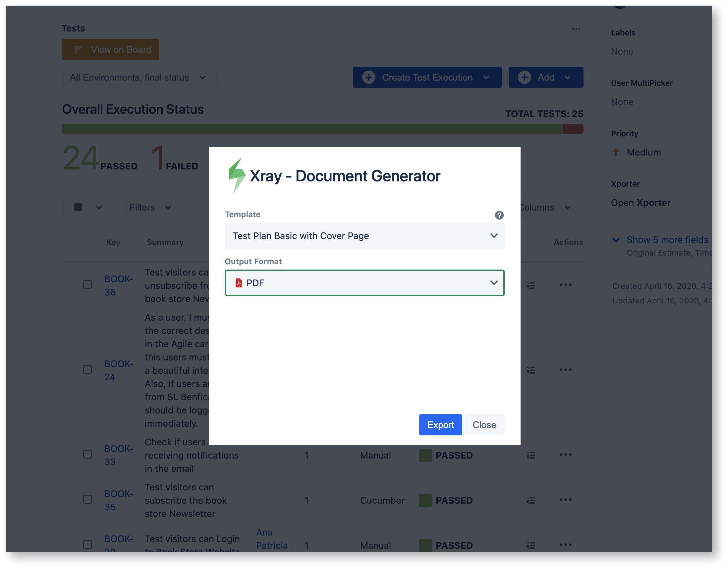Click TOTAL TESTS: 25 label
Image resolution: width=728 pixels, height=568 pixels.
[544, 114]
